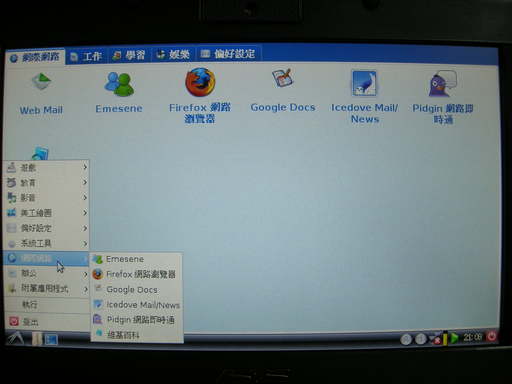Expand the 系統工具 submenu
Screen dimensions: 512x384
[x=47, y=243]
